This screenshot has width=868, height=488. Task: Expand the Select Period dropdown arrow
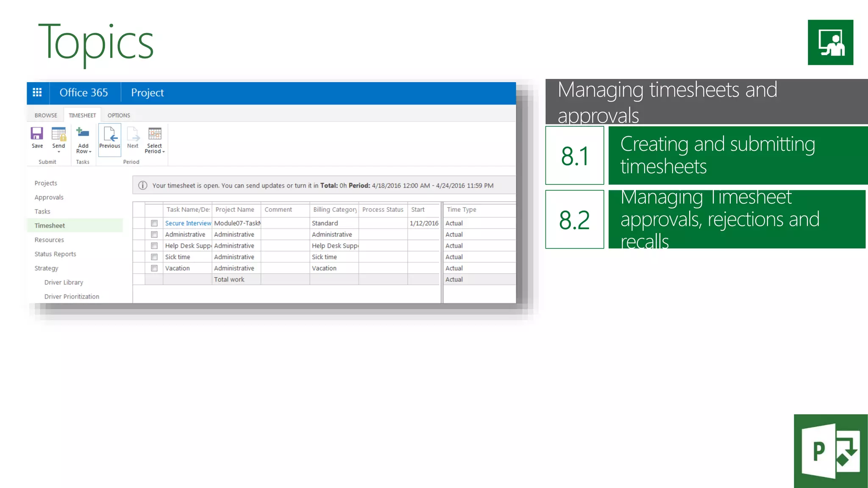point(164,152)
